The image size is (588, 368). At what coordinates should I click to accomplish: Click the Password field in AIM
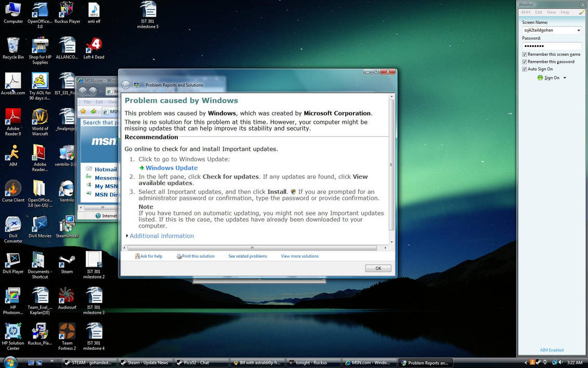(551, 46)
